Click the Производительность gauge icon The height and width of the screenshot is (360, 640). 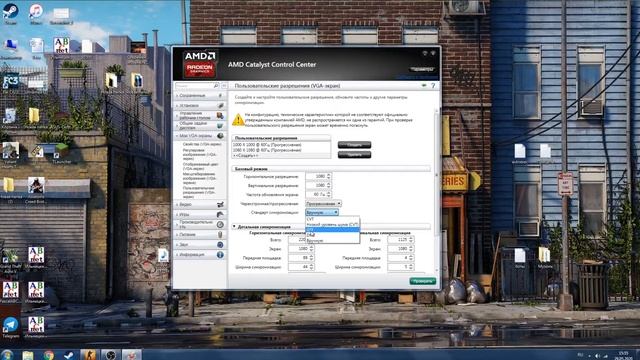[x=220, y=224]
